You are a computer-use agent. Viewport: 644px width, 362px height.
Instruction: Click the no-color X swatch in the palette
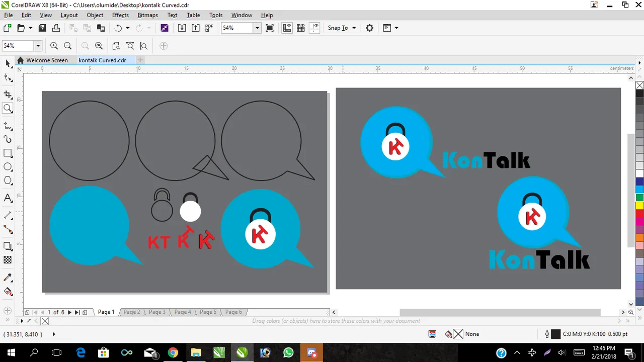[x=639, y=85]
